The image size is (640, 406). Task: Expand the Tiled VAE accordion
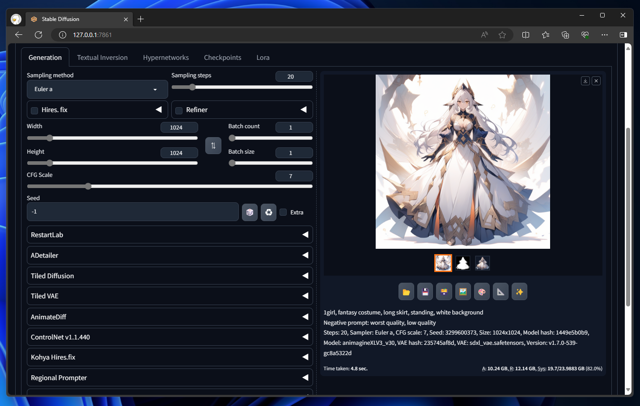click(x=169, y=296)
